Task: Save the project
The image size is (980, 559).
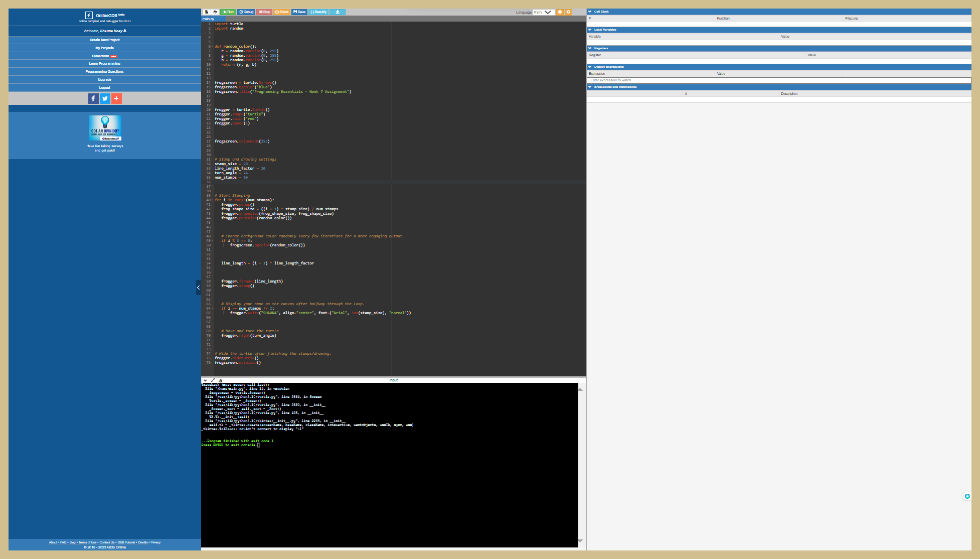Action: [x=299, y=12]
